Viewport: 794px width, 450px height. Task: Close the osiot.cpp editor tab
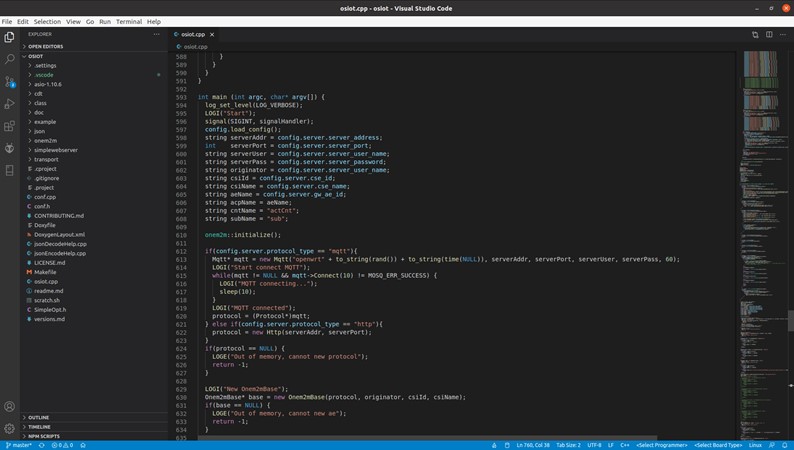pyautogui.click(x=212, y=34)
